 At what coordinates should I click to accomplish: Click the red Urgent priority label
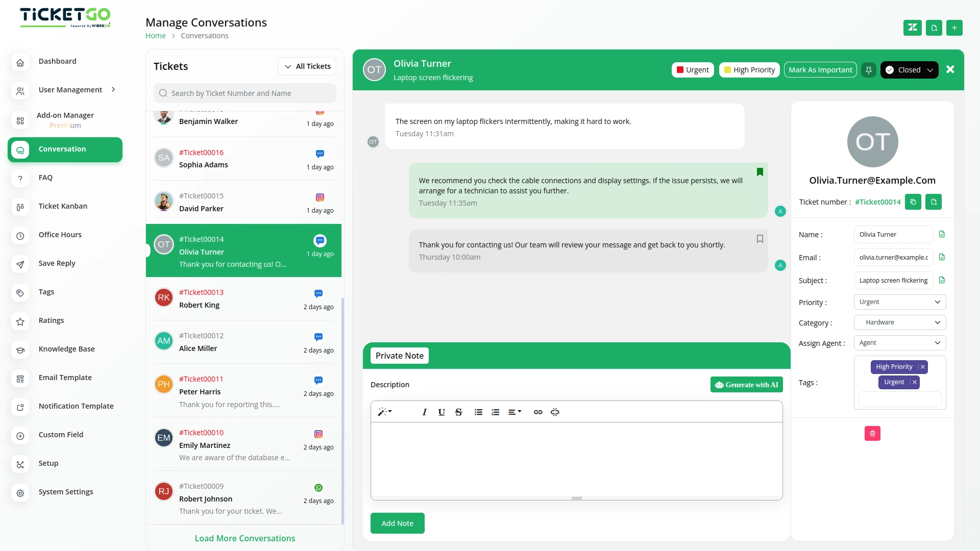pos(693,70)
